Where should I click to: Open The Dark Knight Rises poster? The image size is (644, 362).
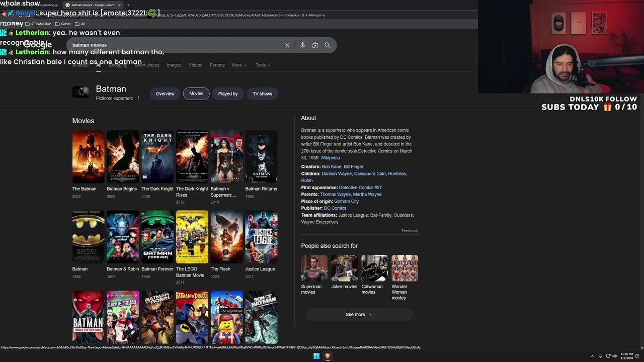tap(192, 157)
